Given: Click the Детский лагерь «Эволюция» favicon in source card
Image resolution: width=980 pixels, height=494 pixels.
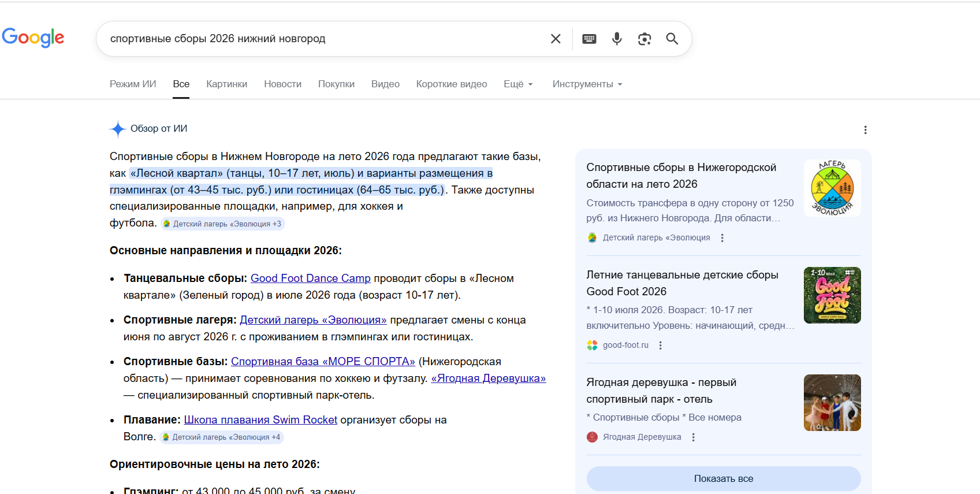Looking at the screenshot, I should pyautogui.click(x=592, y=237).
